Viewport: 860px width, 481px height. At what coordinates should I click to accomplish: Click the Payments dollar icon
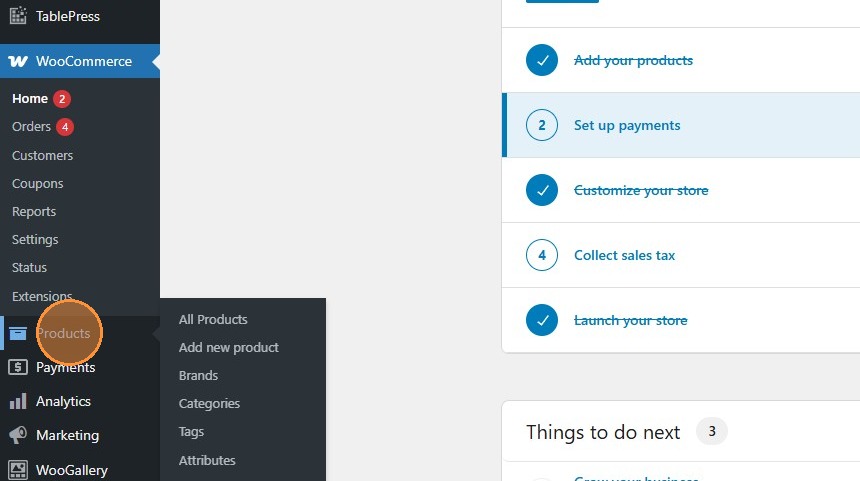18,367
